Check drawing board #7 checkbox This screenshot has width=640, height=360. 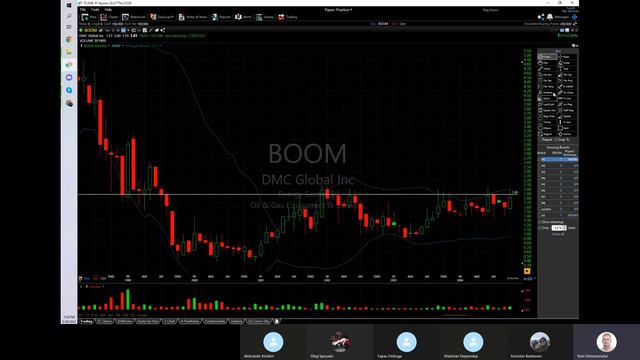[539, 197]
